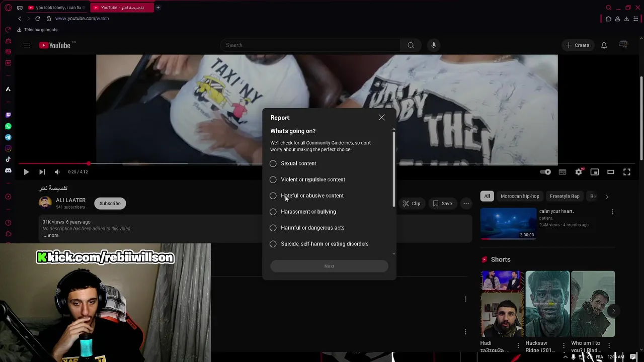The image size is (644, 362).
Task: Show more filter chips arrow
Action: [x=607, y=197]
